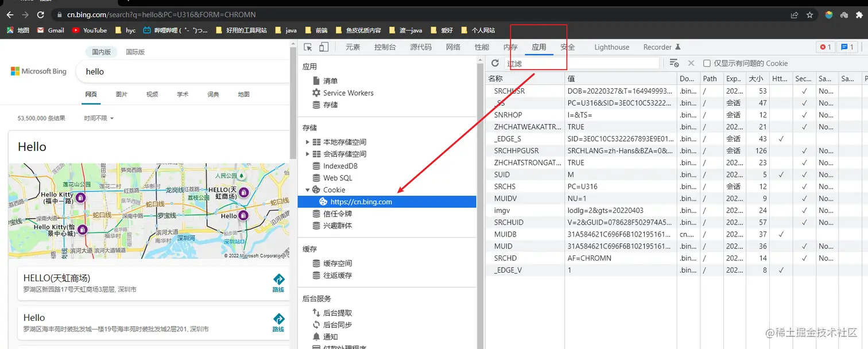Share this page via address bar icon

795,14
